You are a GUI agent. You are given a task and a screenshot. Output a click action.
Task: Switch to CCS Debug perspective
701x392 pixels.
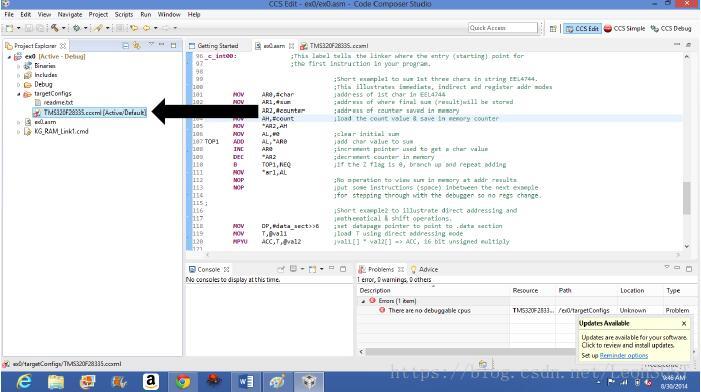671,29
